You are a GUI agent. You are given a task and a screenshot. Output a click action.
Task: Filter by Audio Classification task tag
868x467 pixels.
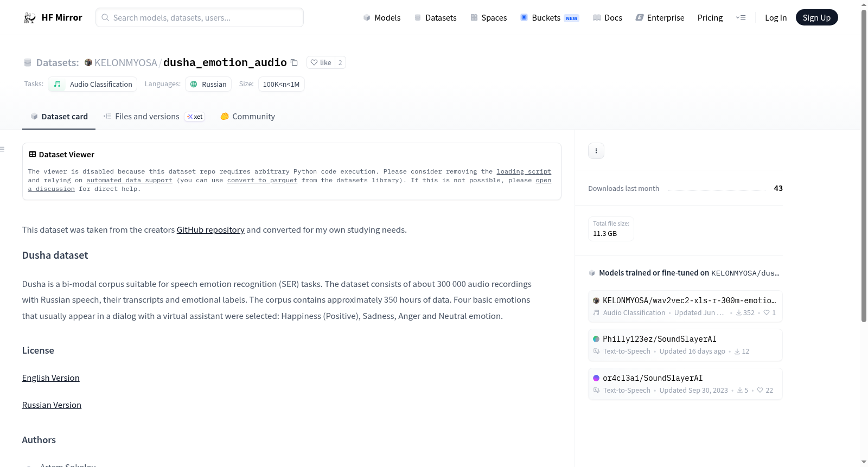[93, 84]
